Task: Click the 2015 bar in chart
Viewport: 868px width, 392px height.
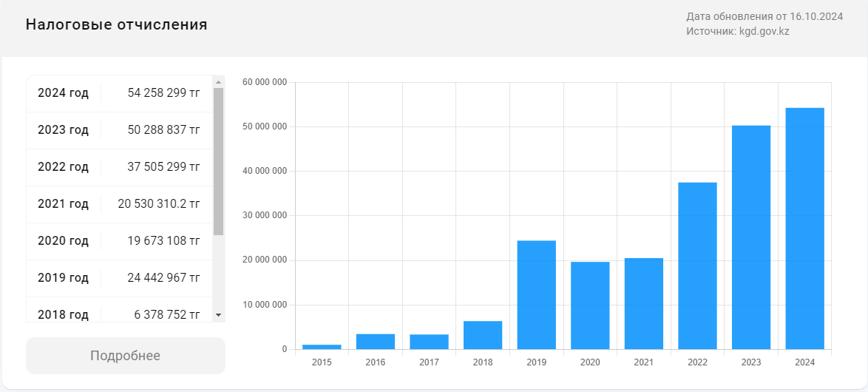Action: coord(322,347)
